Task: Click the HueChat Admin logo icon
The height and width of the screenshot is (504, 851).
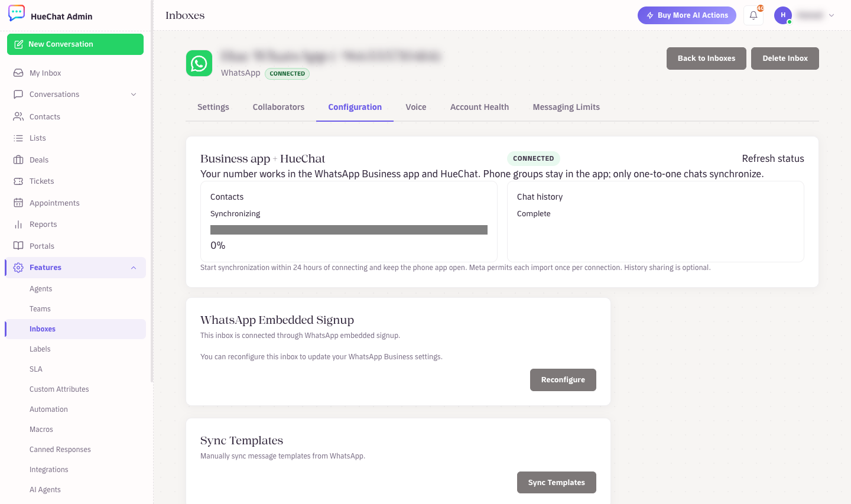Action: point(17,13)
